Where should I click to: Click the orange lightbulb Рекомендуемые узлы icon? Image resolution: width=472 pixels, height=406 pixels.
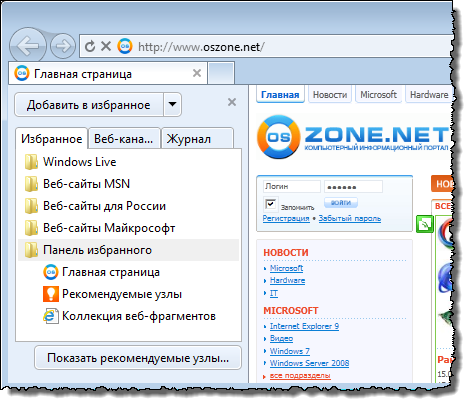(x=51, y=294)
